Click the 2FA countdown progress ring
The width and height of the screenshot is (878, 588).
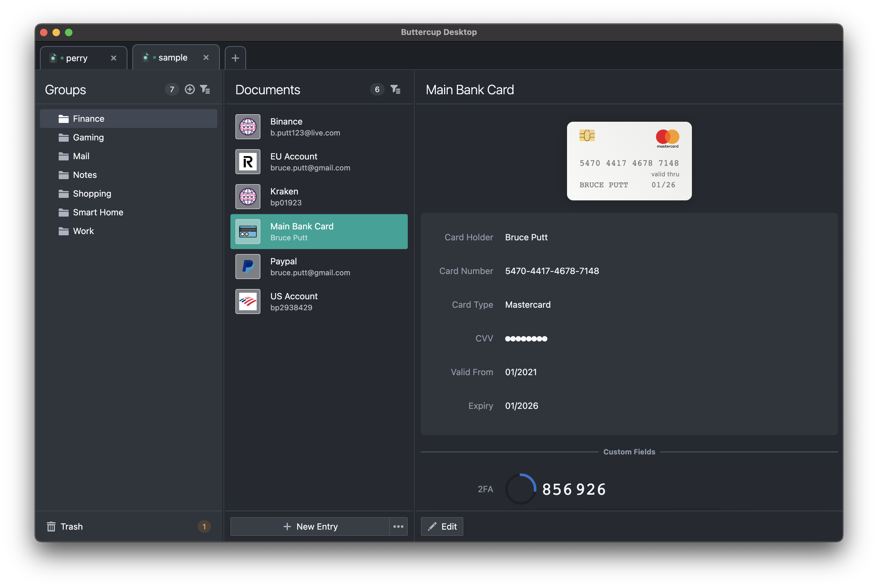520,489
